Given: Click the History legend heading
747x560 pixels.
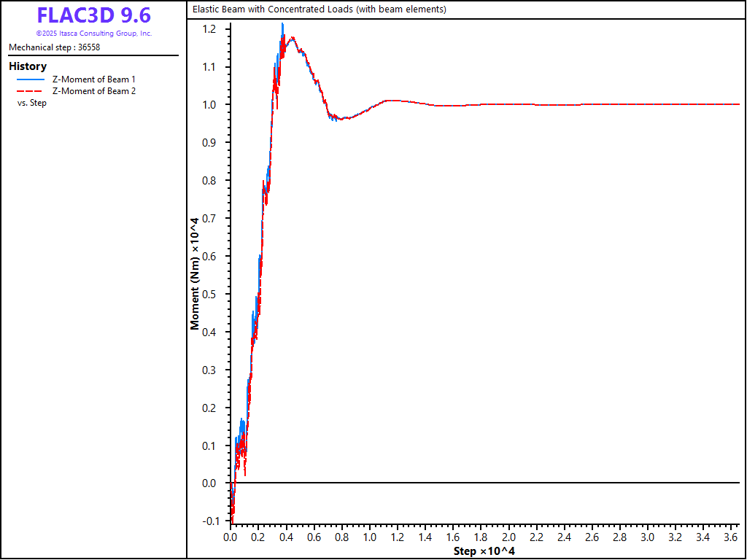Looking at the screenshot, I should pyautogui.click(x=28, y=66).
